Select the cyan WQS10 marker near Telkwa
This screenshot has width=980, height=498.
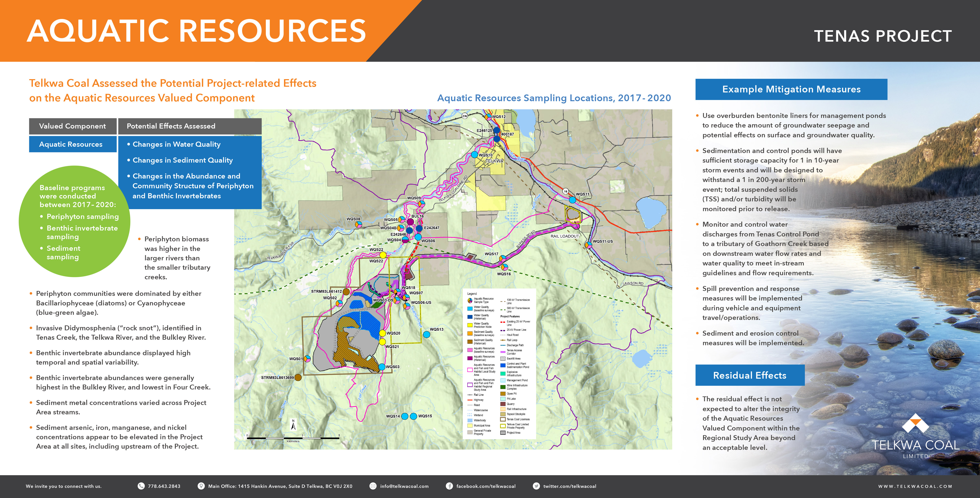(x=474, y=155)
